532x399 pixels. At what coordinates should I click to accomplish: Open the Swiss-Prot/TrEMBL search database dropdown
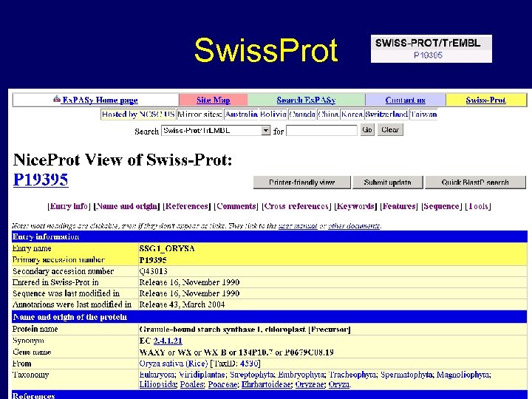[x=216, y=131]
